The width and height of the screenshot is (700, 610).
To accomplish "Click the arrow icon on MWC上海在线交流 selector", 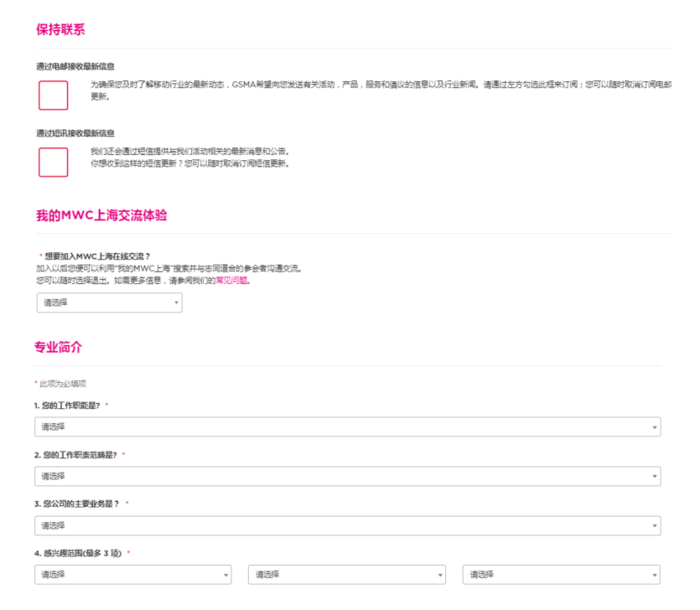I will 176,303.
